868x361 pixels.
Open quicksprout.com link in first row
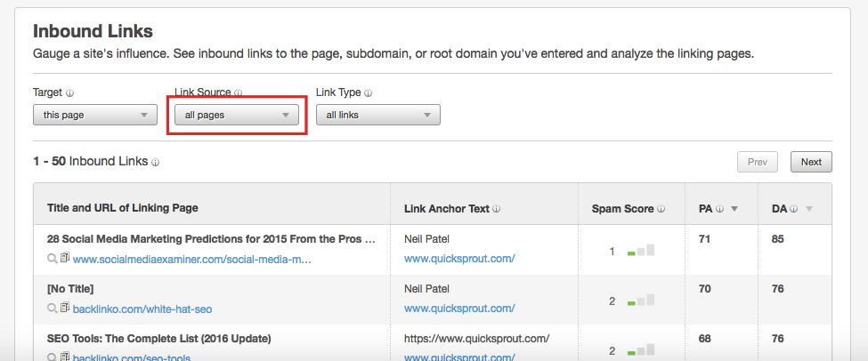459,258
